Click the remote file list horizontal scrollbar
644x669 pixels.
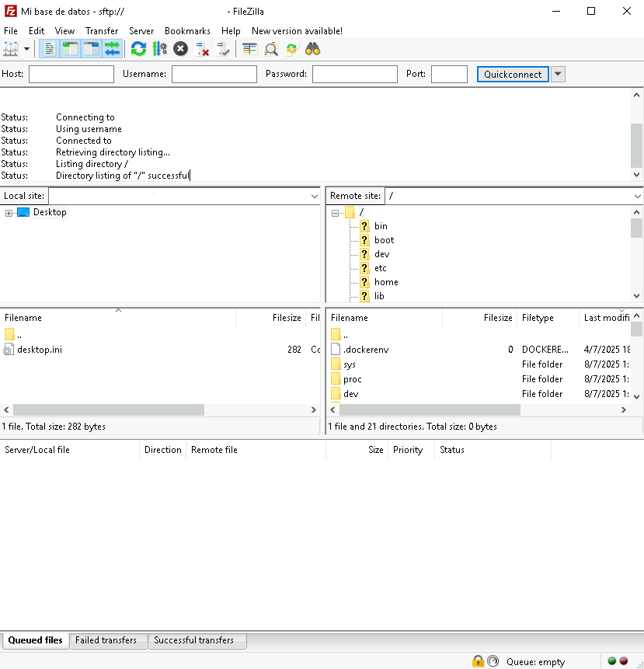coord(430,410)
